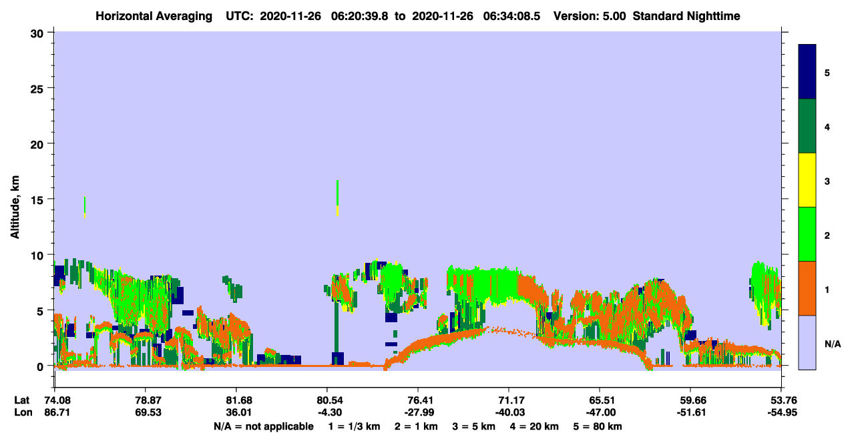Click the y-axis tick label 20

tap(38, 143)
